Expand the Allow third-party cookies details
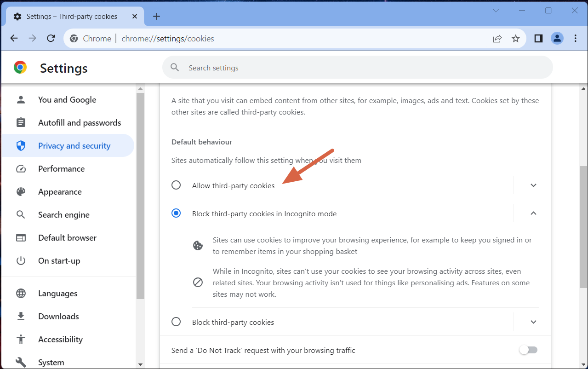The image size is (588, 369). [533, 185]
